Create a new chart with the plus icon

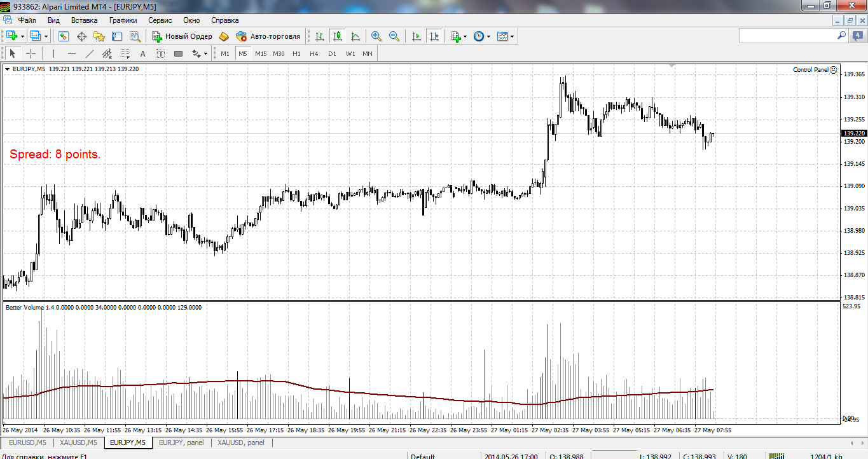coord(11,36)
